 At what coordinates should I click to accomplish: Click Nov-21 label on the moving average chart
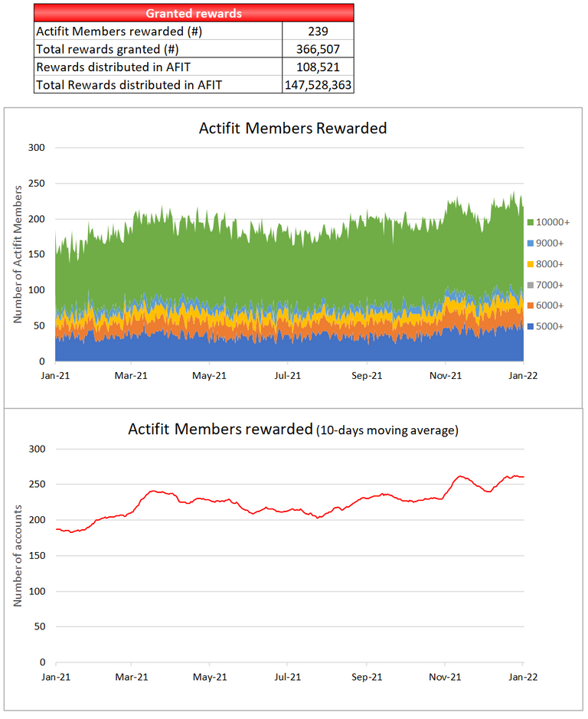point(445,677)
